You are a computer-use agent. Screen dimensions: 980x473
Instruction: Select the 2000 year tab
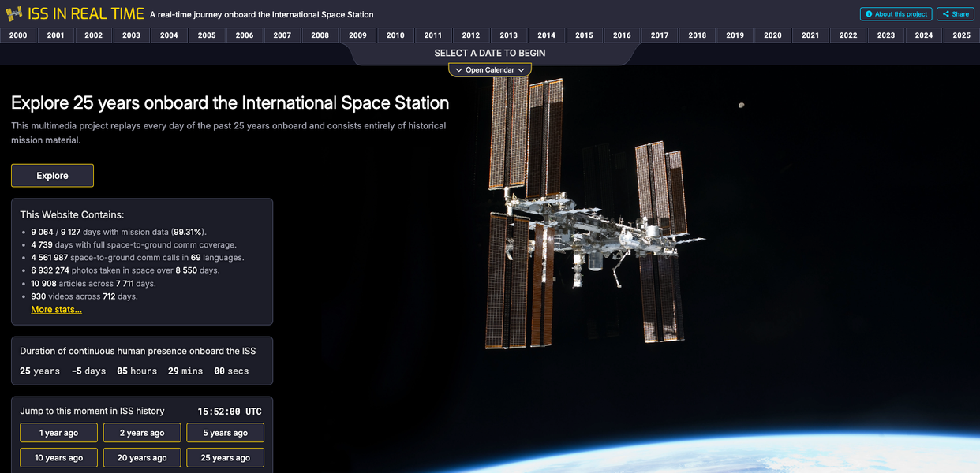pyautogui.click(x=18, y=35)
